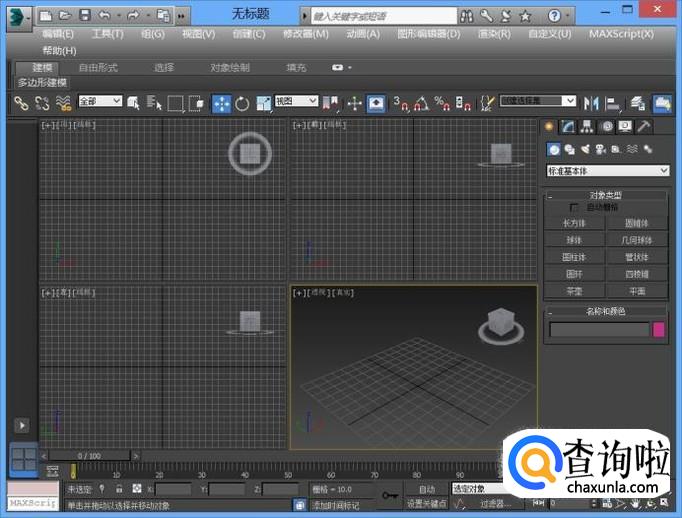
Task: Click the 茶壶 teapot button
Action: pos(574,291)
